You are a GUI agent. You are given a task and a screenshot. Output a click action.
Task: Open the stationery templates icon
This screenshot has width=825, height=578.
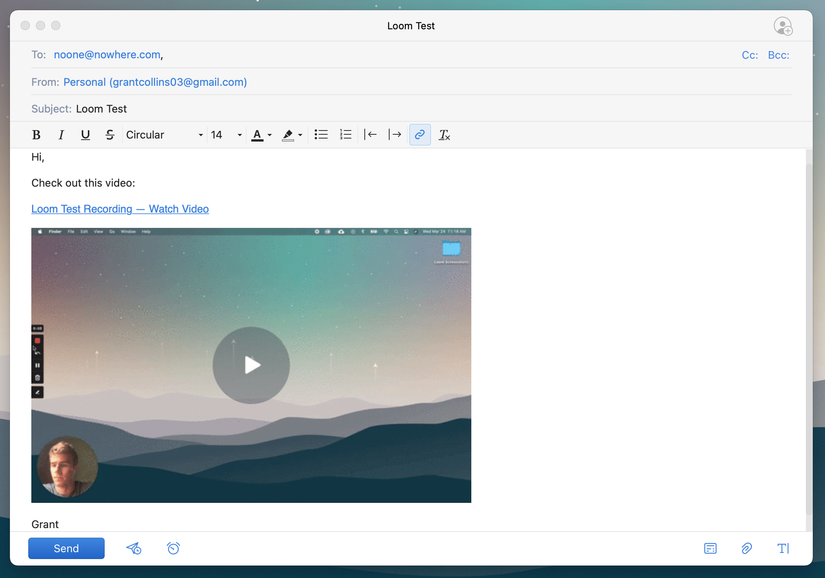point(710,548)
